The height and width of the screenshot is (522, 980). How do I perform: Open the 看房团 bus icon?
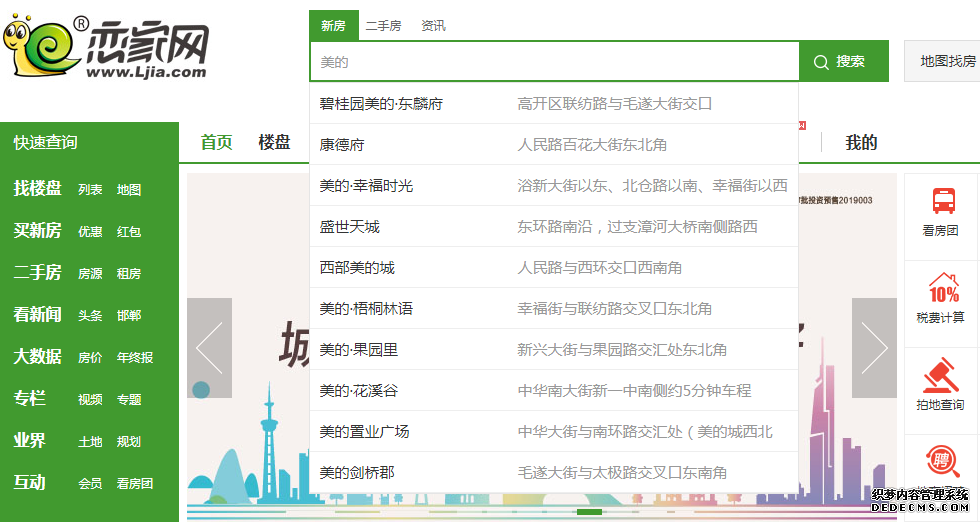click(x=943, y=201)
